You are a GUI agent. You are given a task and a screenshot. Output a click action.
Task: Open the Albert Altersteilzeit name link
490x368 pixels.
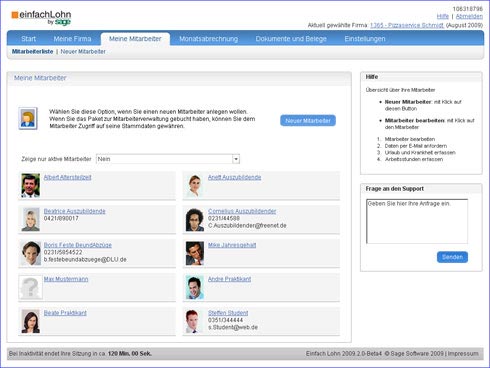click(67, 177)
